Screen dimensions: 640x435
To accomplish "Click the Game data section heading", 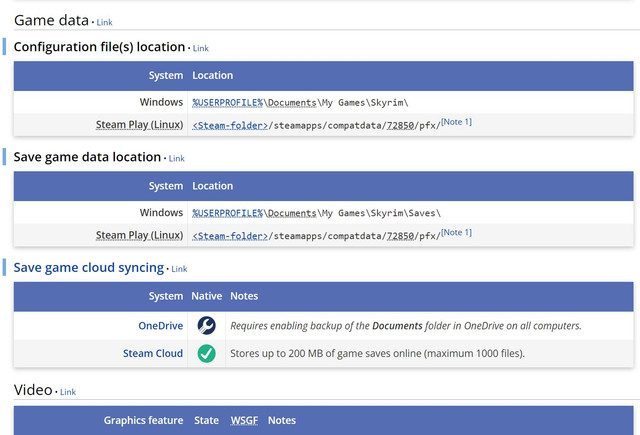I will pyautogui.click(x=51, y=20).
